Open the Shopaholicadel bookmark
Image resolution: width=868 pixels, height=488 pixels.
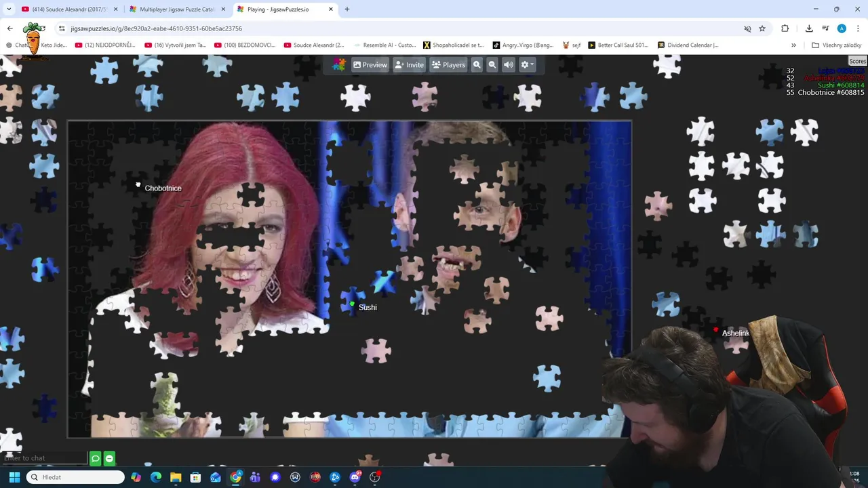(453, 45)
